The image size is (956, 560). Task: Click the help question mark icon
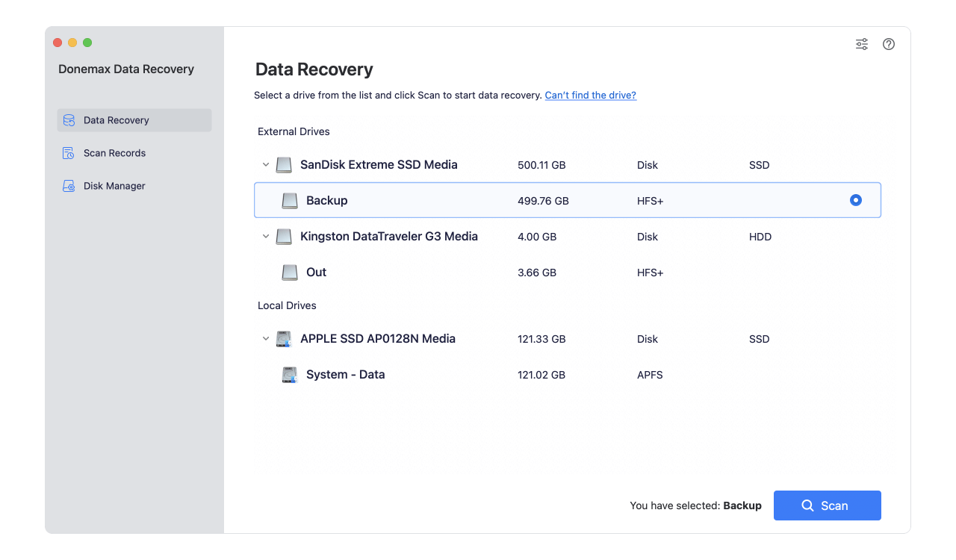pos(888,44)
